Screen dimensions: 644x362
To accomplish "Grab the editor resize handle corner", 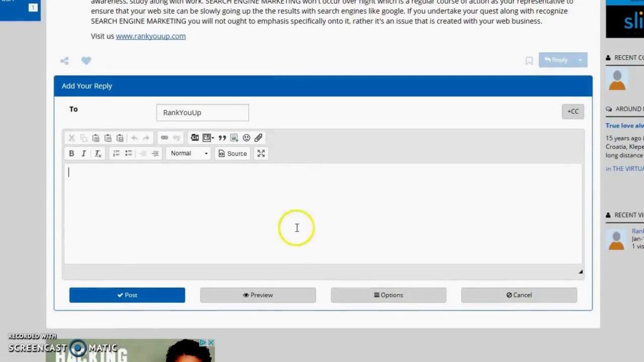I will click(x=580, y=271).
